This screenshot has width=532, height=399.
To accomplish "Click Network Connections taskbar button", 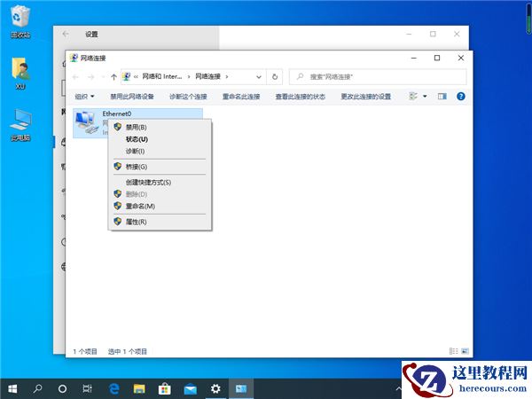I will click(x=241, y=388).
